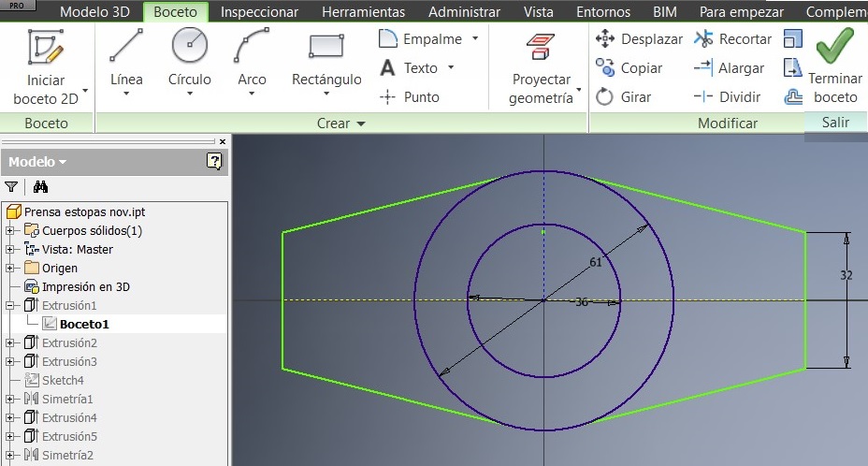Open Iniciar boceto 2D dropdown arrow
868x466 pixels.
pos(85,90)
